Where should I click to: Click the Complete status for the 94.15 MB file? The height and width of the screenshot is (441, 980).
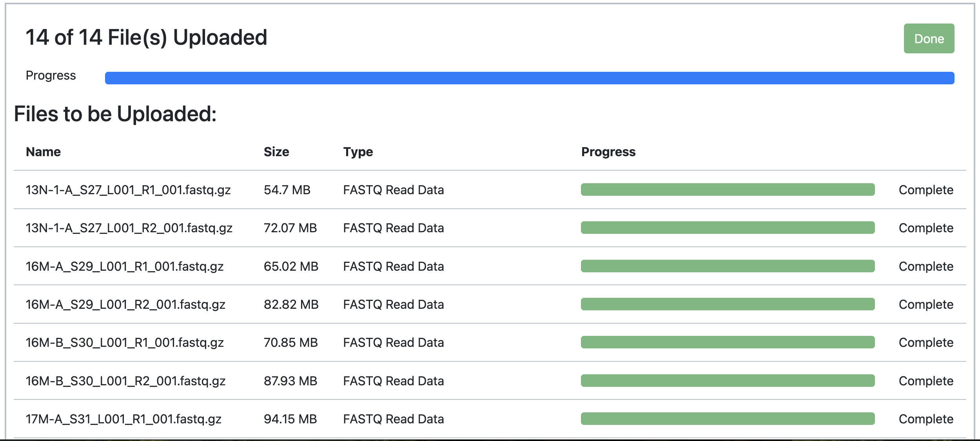926,419
